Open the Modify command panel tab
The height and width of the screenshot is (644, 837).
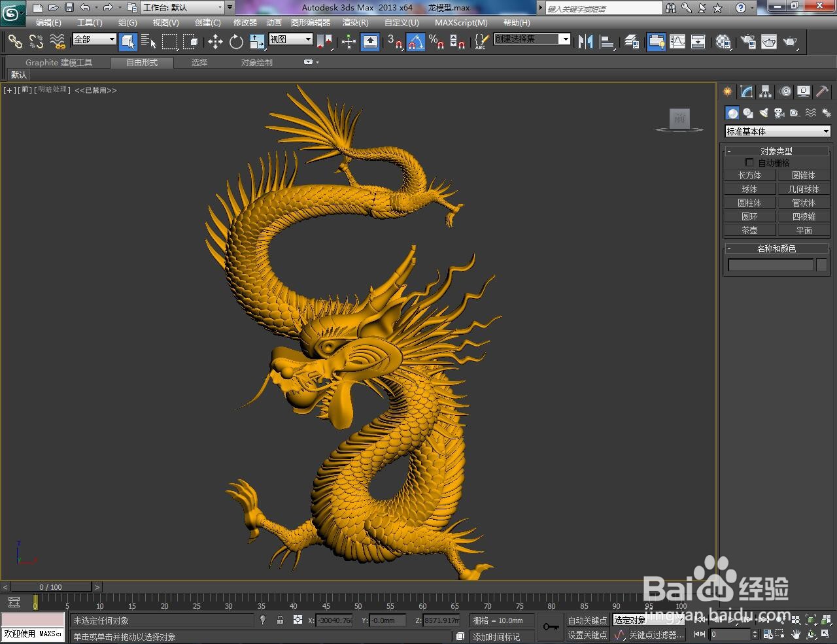[x=746, y=92]
